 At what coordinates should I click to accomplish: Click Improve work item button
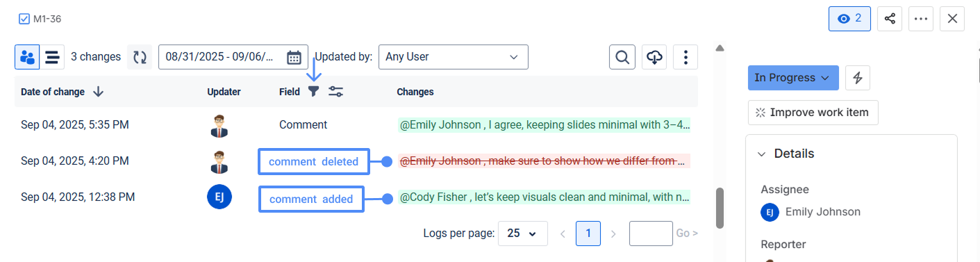[813, 113]
